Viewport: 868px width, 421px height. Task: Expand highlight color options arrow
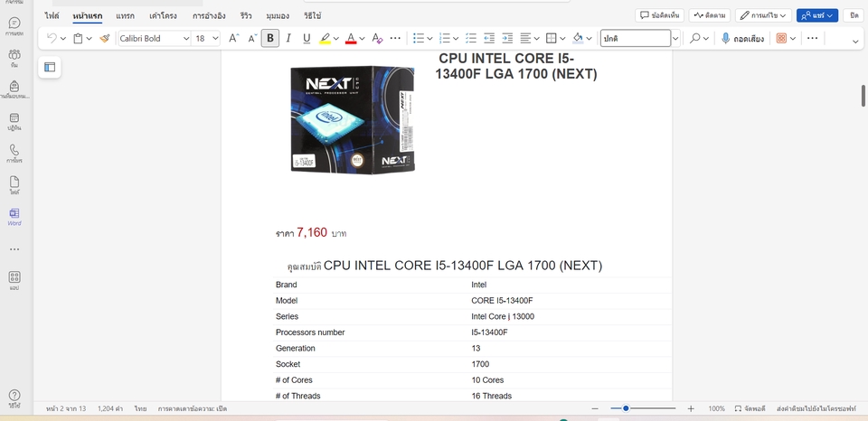pyautogui.click(x=337, y=39)
